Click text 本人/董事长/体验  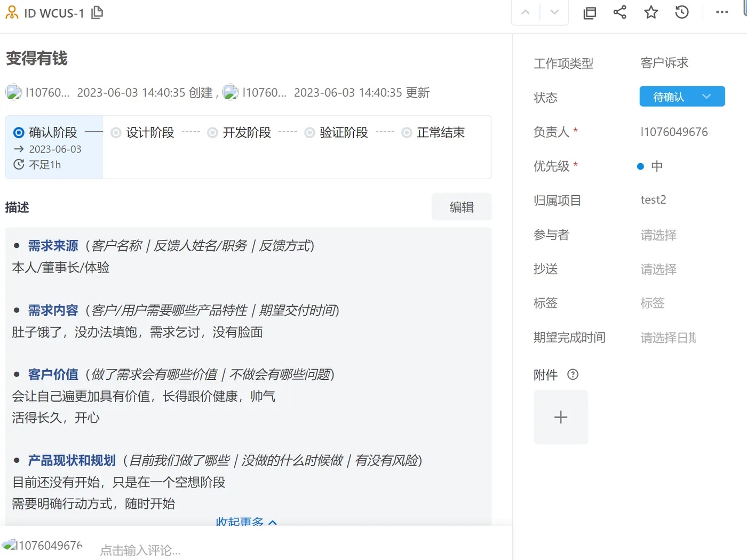pyautogui.click(x=61, y=267)
